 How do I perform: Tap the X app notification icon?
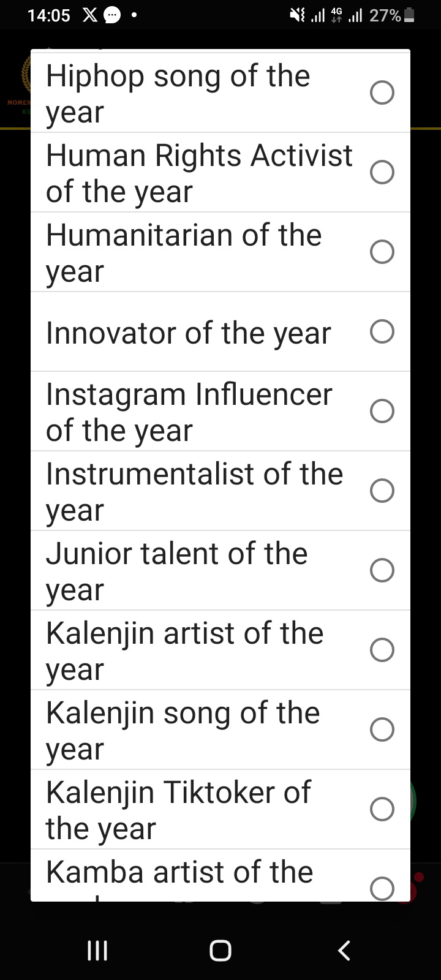coord(89,15)
